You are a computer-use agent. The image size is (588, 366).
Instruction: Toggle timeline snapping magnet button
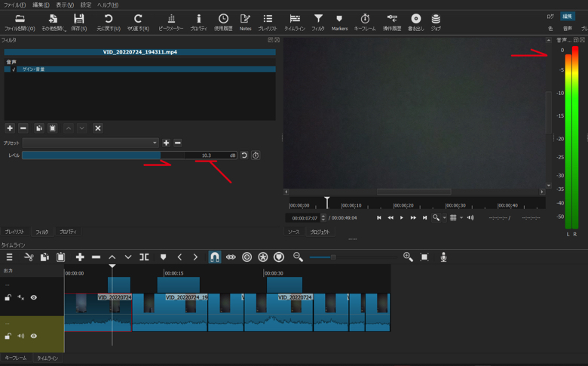tap(215, 257)
